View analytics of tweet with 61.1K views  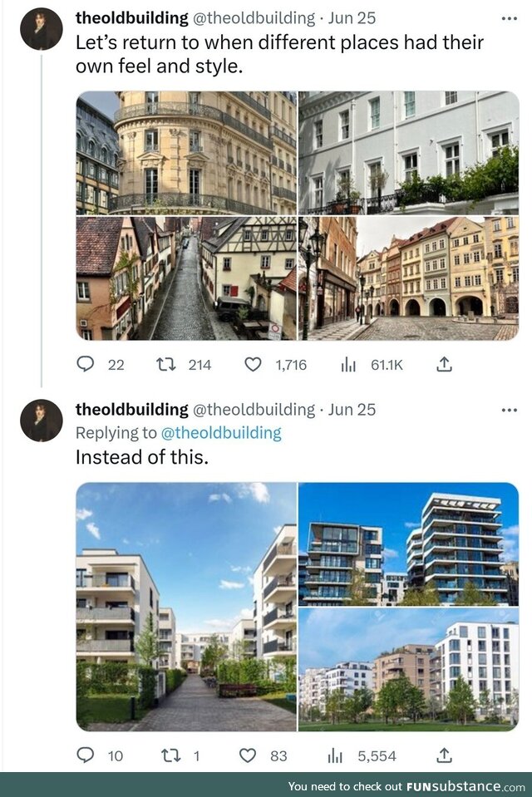coord(349,364)
